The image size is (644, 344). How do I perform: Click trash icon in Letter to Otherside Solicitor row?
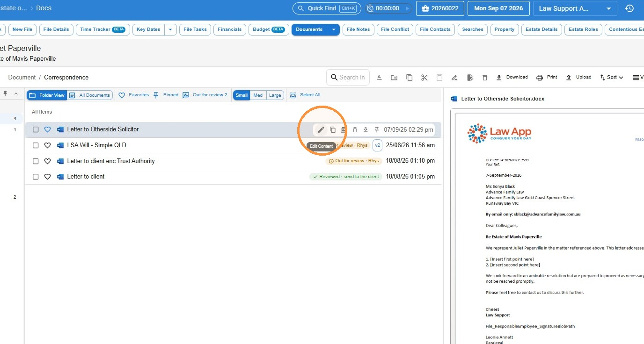(x=355, y=129)
